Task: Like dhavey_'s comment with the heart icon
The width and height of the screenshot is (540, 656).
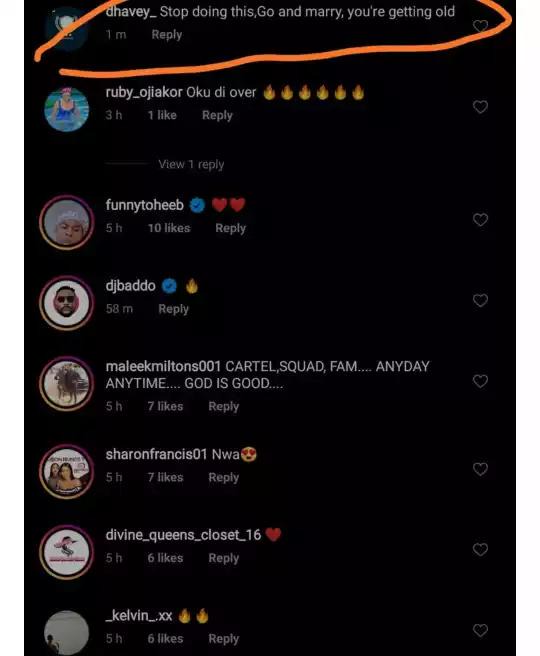Action: [x=480, y=26]
